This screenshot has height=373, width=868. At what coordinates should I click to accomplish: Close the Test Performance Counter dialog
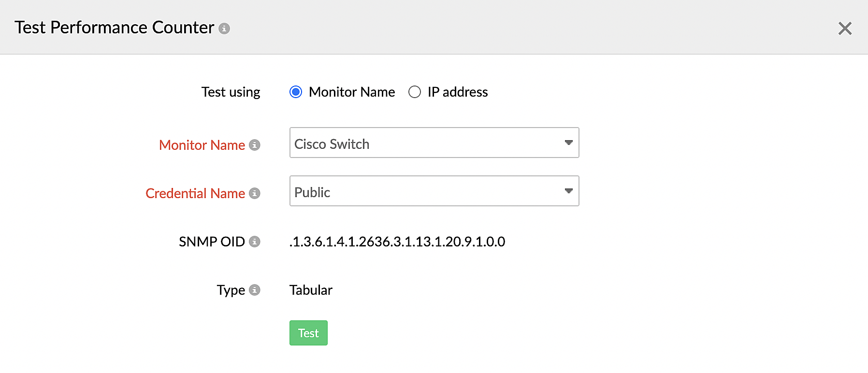point(844,29)
